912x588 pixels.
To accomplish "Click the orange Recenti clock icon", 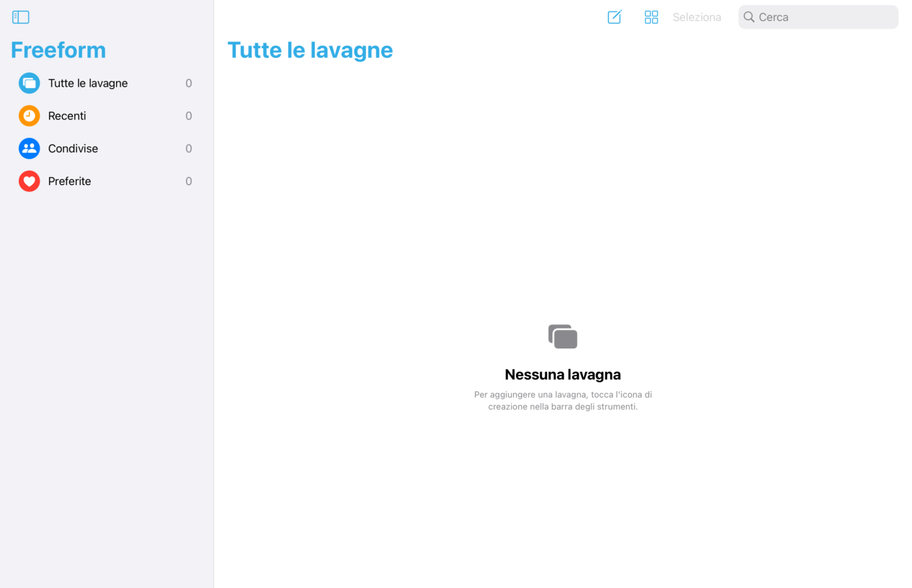I will point(29,116).
